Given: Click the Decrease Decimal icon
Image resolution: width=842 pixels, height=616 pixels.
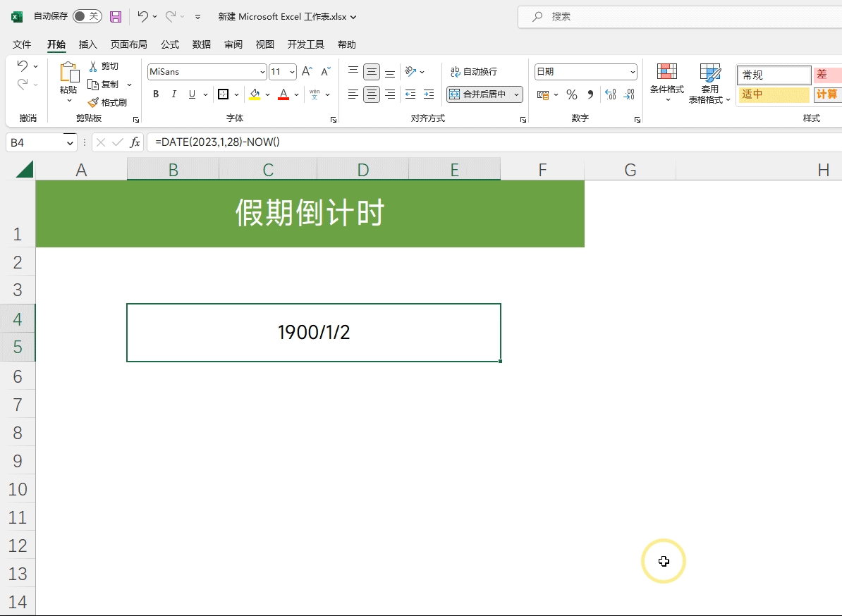Looking at the screenshot, I should [x=629, y=94].
